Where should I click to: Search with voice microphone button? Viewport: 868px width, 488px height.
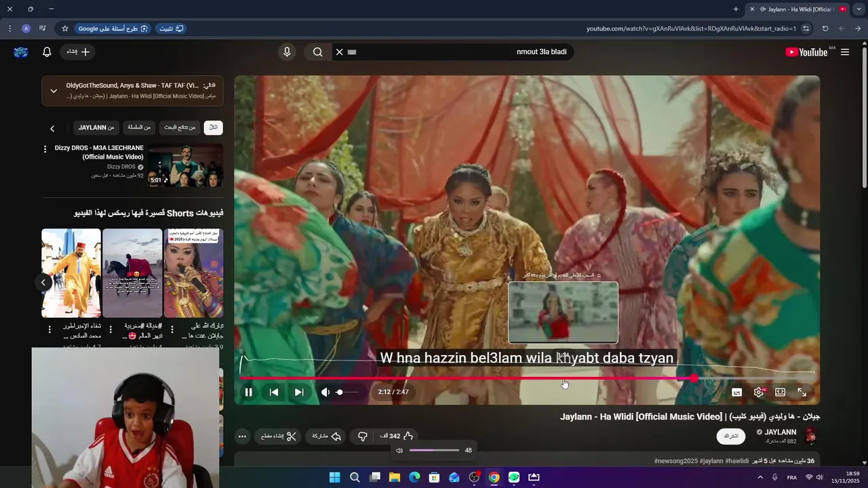(x=287, y=52)
